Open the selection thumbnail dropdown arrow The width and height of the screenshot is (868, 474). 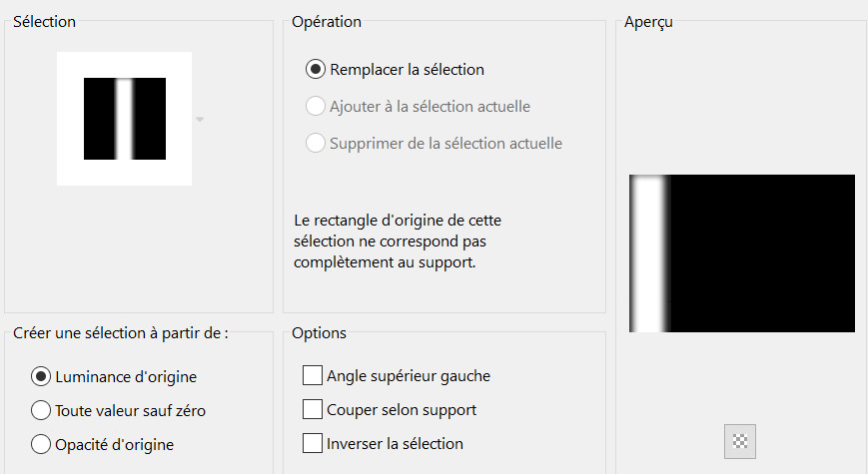pyautogui.click(x=200, y=120)
